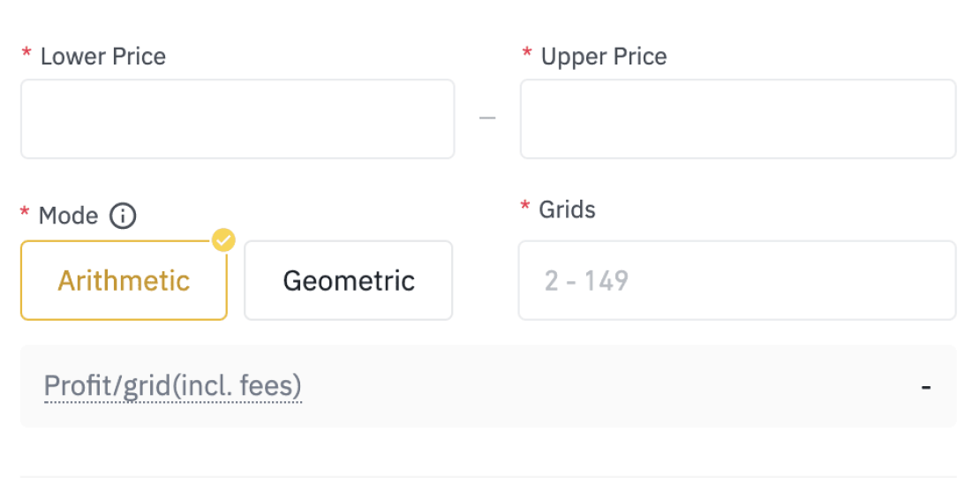Click the red asterisk beside Upper Price
This screenshot has width=980, height=486.
527,55
